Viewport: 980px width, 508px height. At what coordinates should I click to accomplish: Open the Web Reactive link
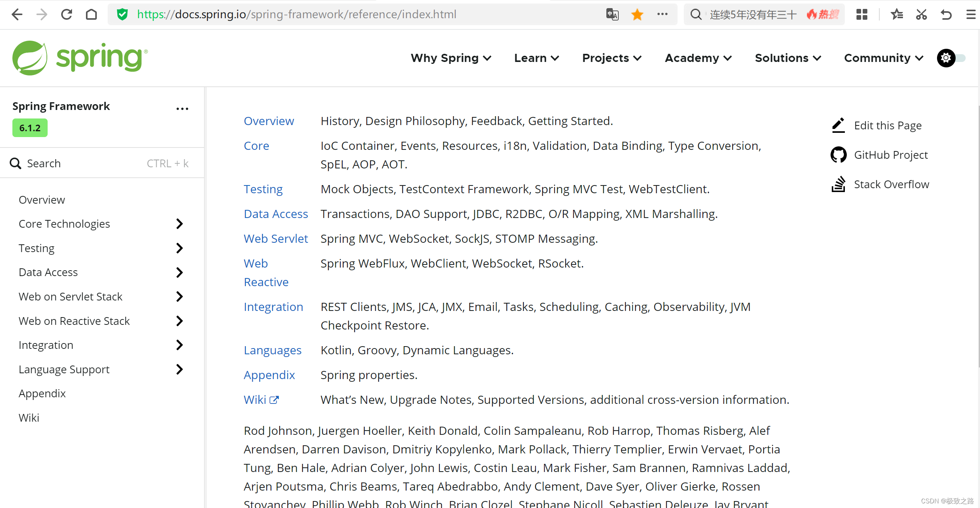pos(266,273)
